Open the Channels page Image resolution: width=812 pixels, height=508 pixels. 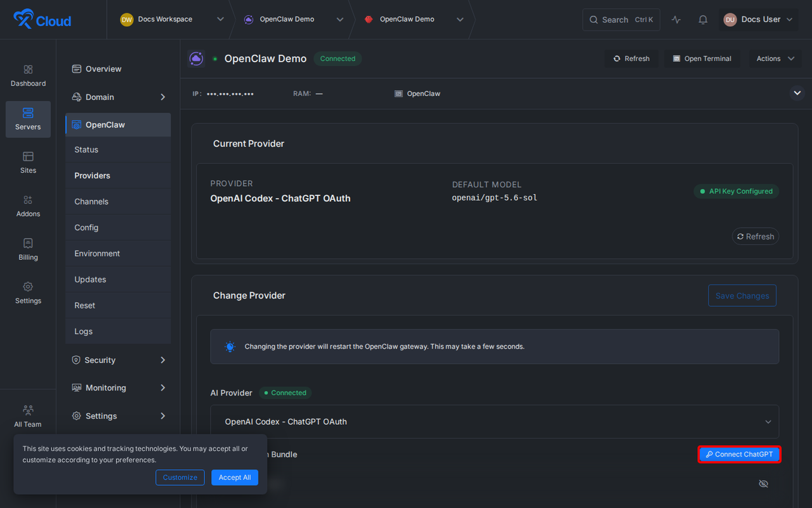tap(118, 202)
